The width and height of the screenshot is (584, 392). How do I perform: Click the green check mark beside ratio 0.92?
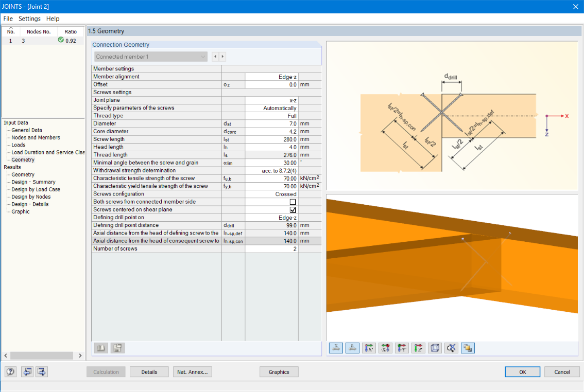click(x=61, y=40)
